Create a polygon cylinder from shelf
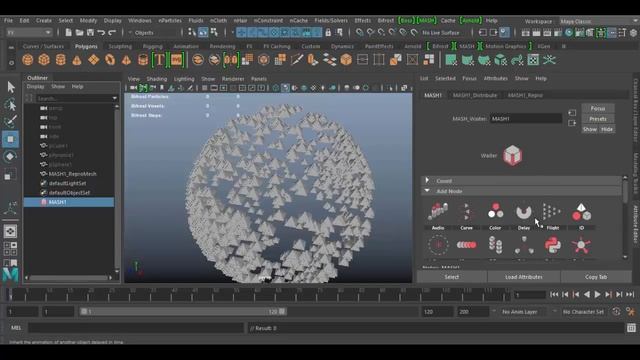This screenshot has width=640, height=360. click(60, 60)
